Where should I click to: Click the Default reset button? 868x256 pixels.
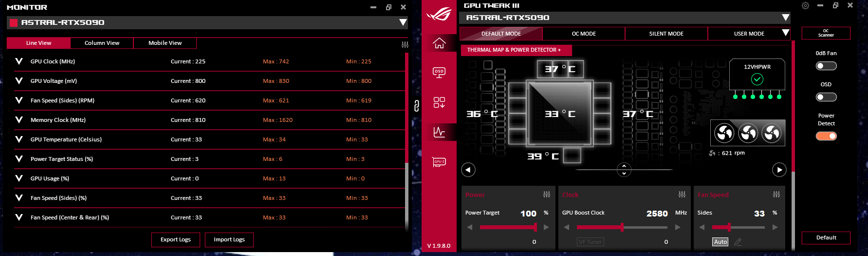[826, 237]
